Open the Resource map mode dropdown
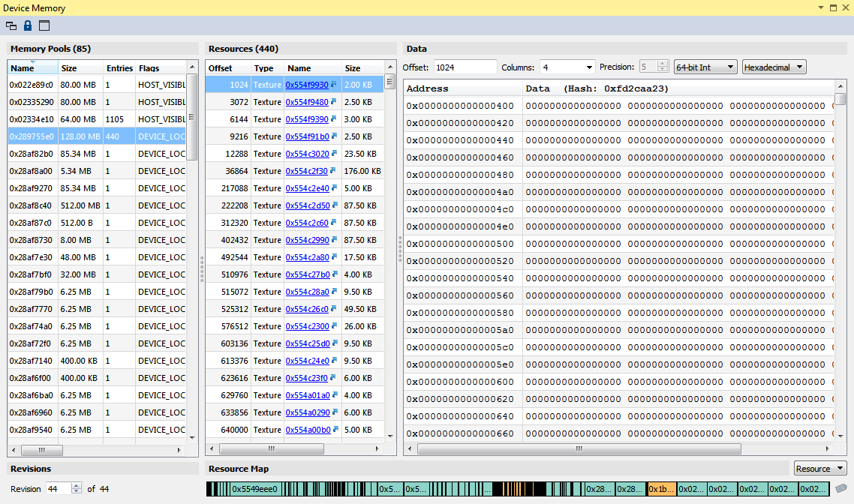This screenshot has height=504, width=854. 819,468
